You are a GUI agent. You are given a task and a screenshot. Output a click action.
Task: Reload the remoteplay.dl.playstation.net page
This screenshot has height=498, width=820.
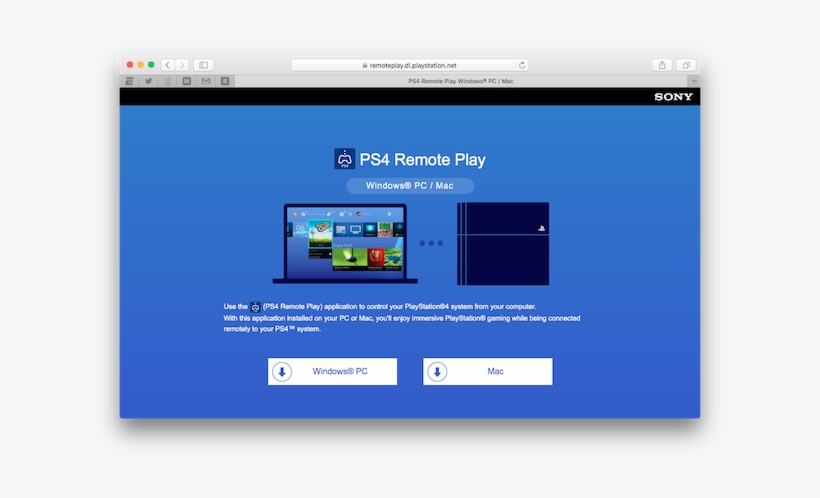pos(521,65)
